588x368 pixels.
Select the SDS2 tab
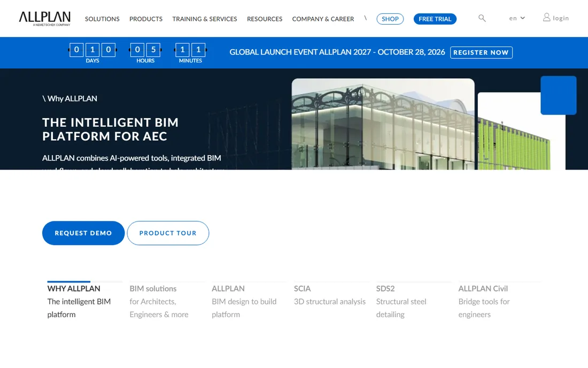pyautogui.click(x=413, y=301)
